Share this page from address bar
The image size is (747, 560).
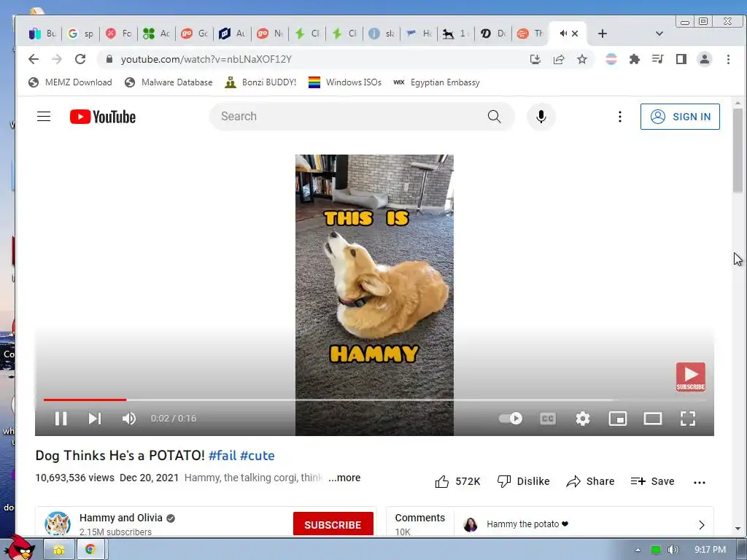point(558,59)
